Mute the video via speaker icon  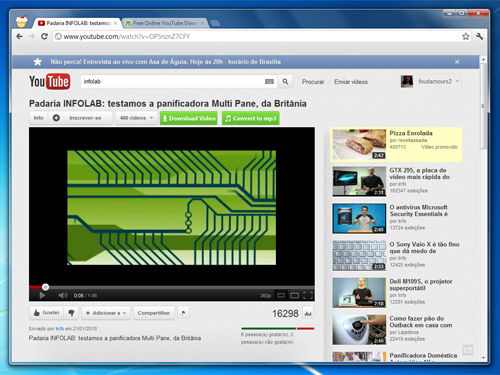(x=63, y=295)
